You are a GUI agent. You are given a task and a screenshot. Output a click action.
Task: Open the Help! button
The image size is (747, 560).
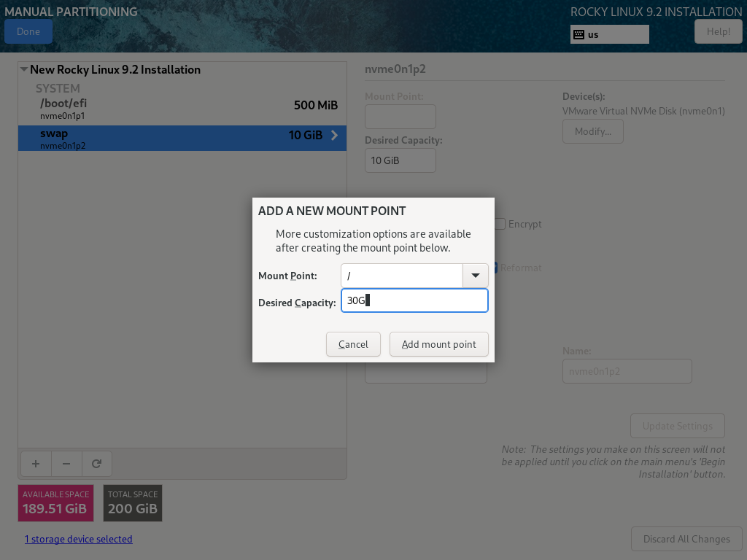coord(719,32)
